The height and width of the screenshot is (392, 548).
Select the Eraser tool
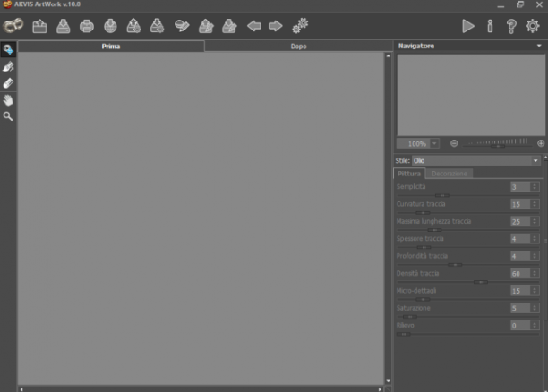tap(8, 83)
